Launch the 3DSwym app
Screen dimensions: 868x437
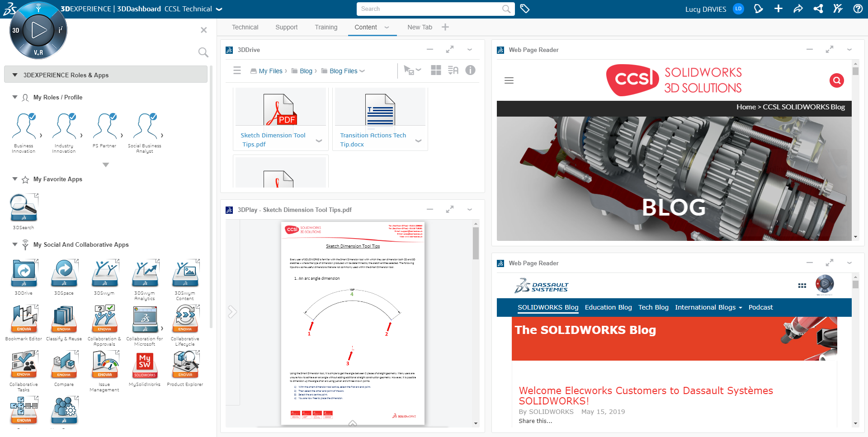point(104,273)
